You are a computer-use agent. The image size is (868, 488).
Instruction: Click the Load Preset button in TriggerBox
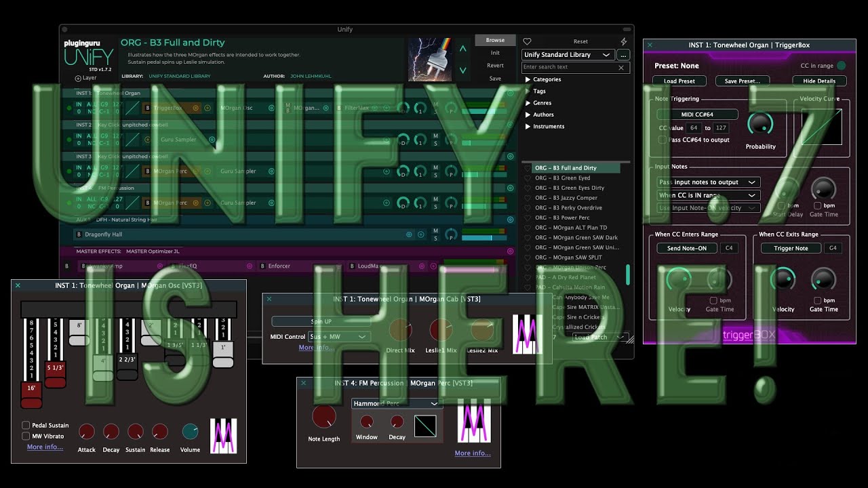tap(679, 81)
